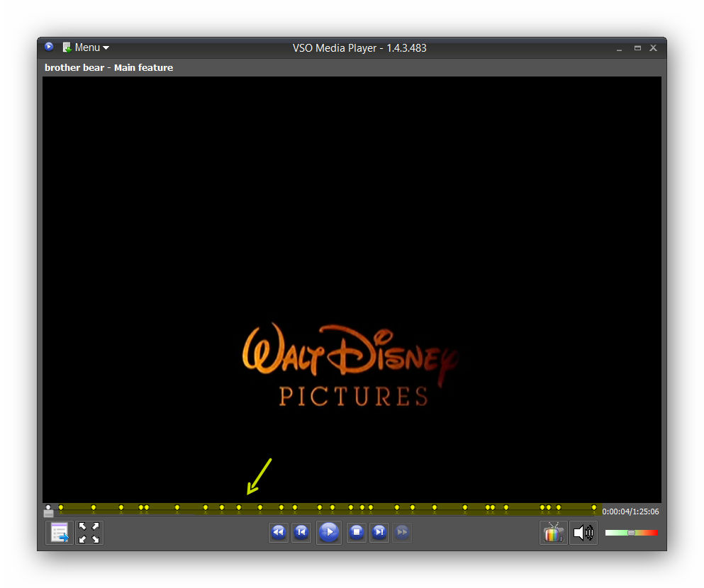Click the 'brother bear - Main feature' title
This screenshot has width=704, height=588.
[x=108, y=68]
